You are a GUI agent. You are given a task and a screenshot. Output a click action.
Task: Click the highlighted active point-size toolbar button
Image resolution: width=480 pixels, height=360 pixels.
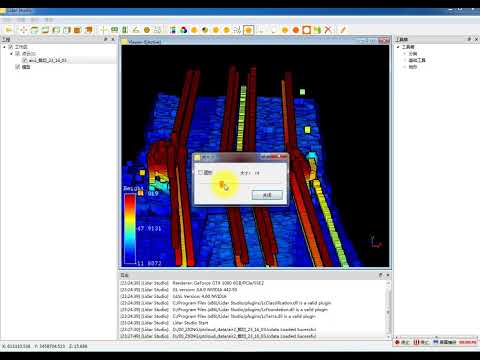(x=248, y=30)
